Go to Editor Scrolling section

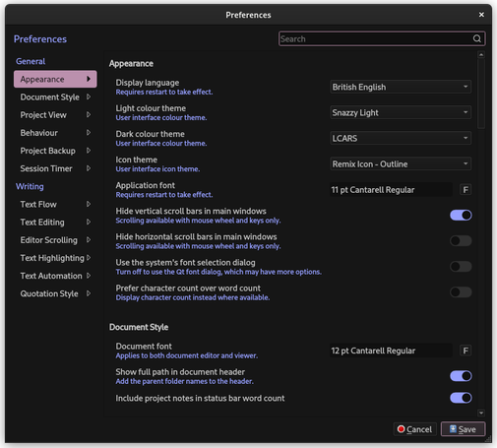point(55,240)
